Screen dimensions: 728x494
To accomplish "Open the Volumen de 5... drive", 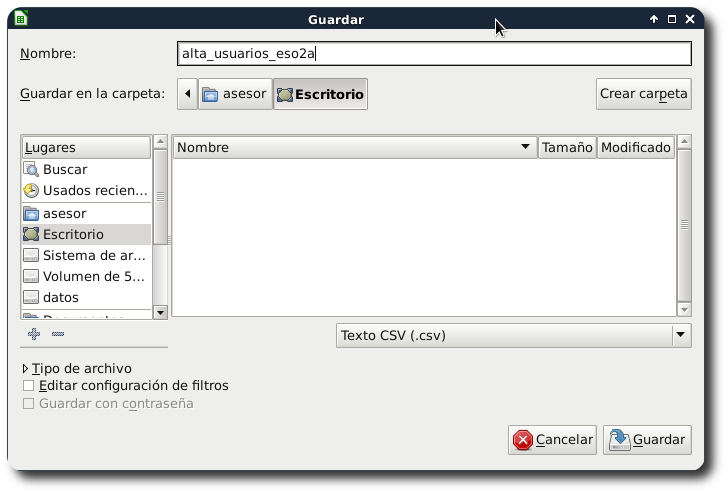I will 86,276.
